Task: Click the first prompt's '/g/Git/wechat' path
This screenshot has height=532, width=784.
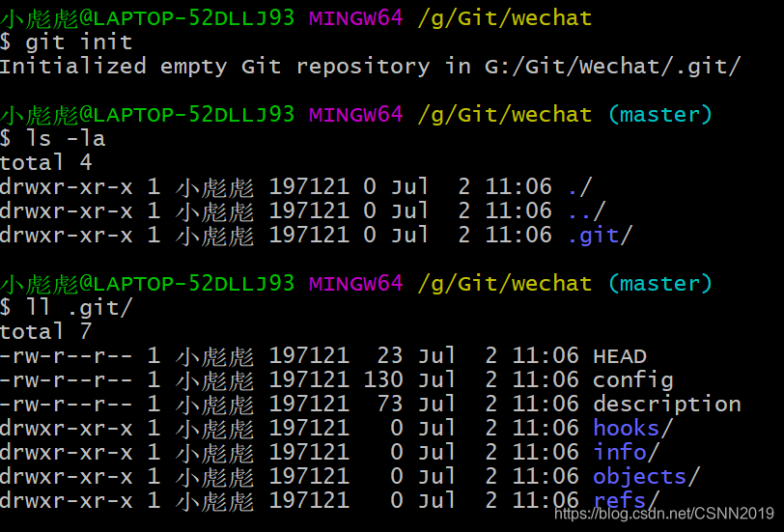Action: [505, 18]
